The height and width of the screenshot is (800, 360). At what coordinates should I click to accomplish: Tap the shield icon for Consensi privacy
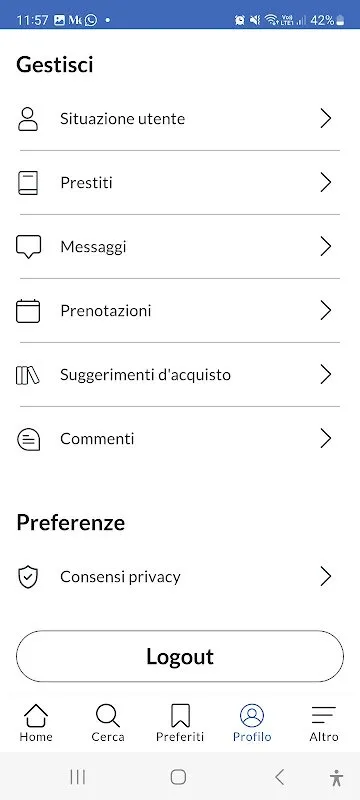(x=28, y=577)
